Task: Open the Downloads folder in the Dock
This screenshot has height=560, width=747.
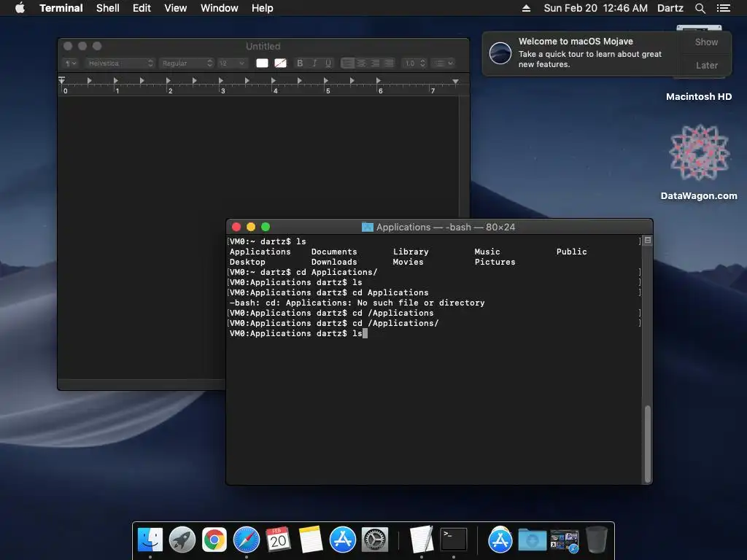Action: pos(532,540)
